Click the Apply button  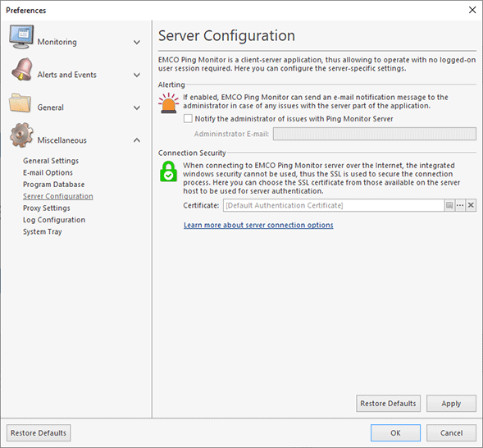[451, 404]
